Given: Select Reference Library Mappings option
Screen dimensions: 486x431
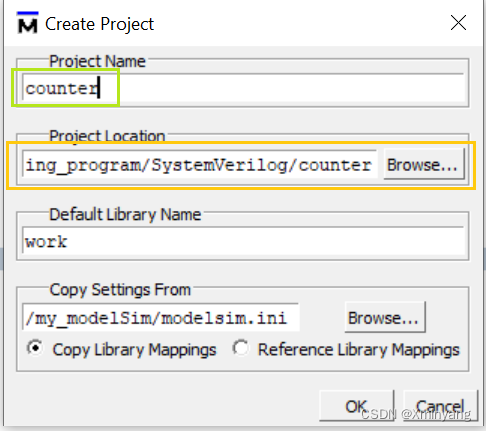Looking at the screenshot, I should [346, 349].
